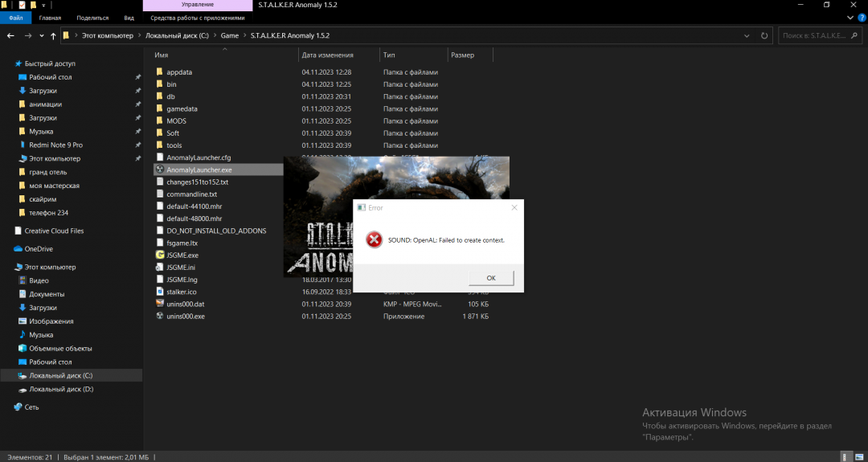Select the commandline.txt file
Screen dimensions: 868x462
191,194
